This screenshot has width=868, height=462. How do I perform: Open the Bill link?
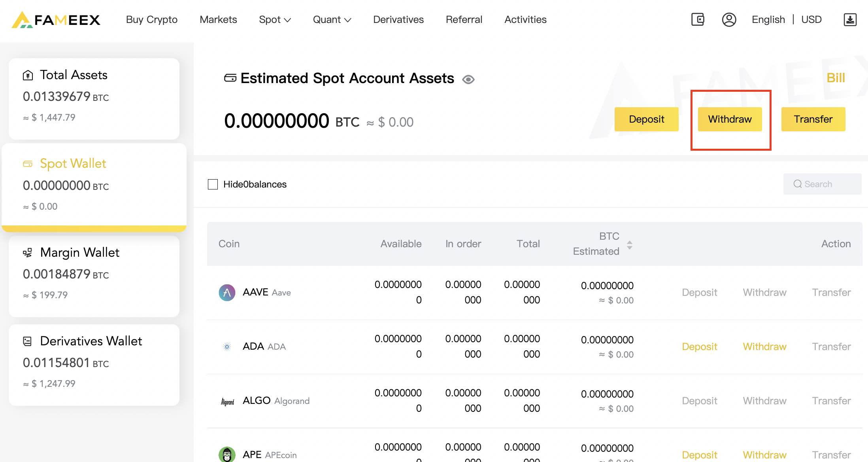pyautogui.click(x=836, y=78)
